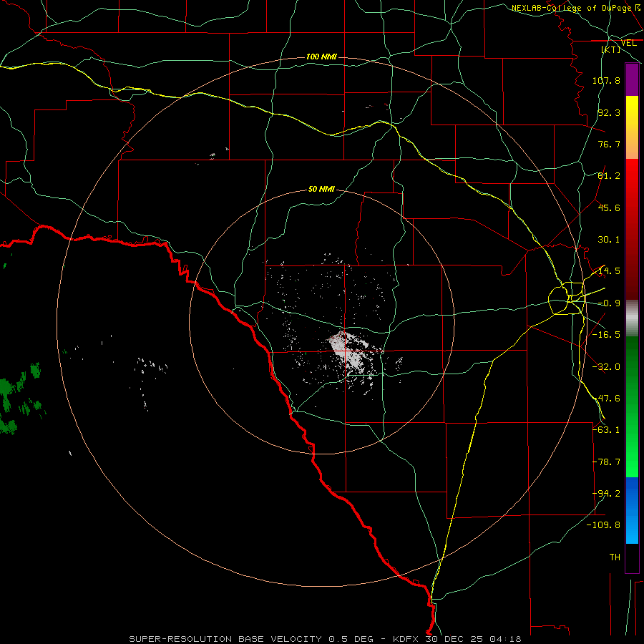Click the TH threshold label in legend
644x644 pixels.
pyautogui.click(x=615, y=557)
